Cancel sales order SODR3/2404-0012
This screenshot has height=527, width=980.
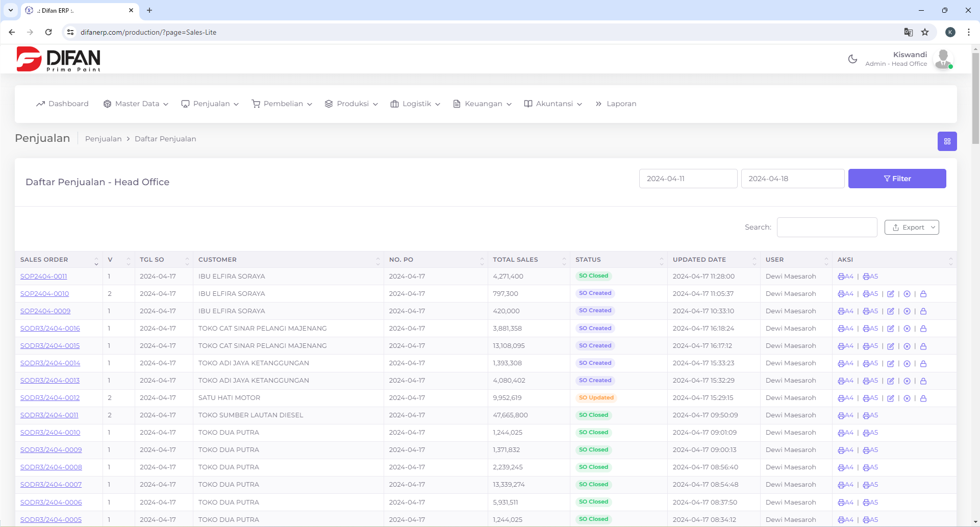click(907, 398)
